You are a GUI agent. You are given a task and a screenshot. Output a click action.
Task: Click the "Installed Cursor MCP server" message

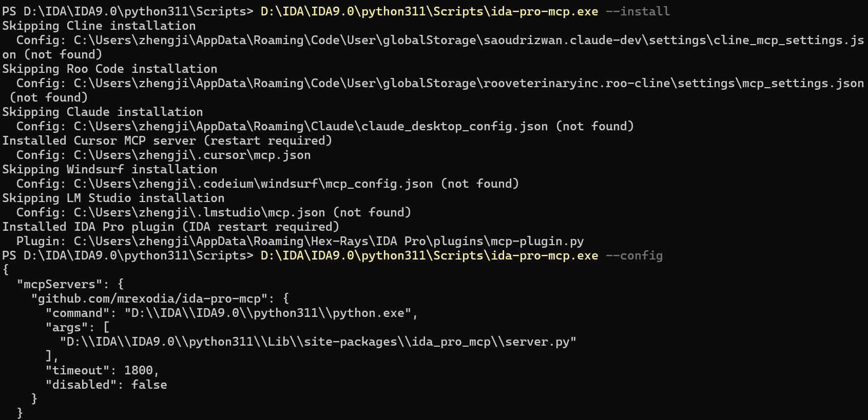click(167, 141)
